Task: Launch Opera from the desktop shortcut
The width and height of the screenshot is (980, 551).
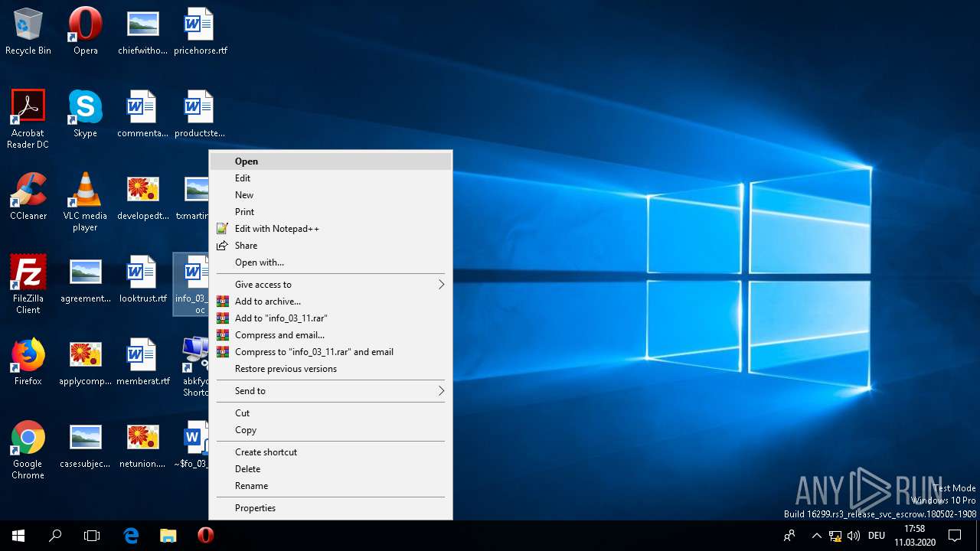Action: pyautogui.click(x=86, y=31)
